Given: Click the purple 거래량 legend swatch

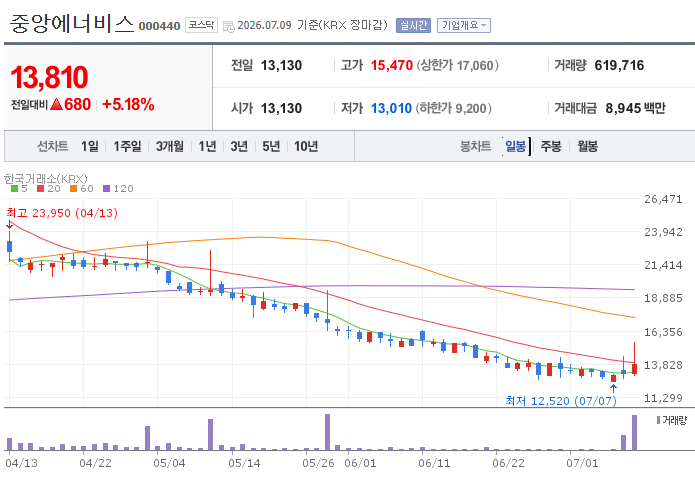Looking at the screenshot, I should pyautogui.click(x=659, y=420).
